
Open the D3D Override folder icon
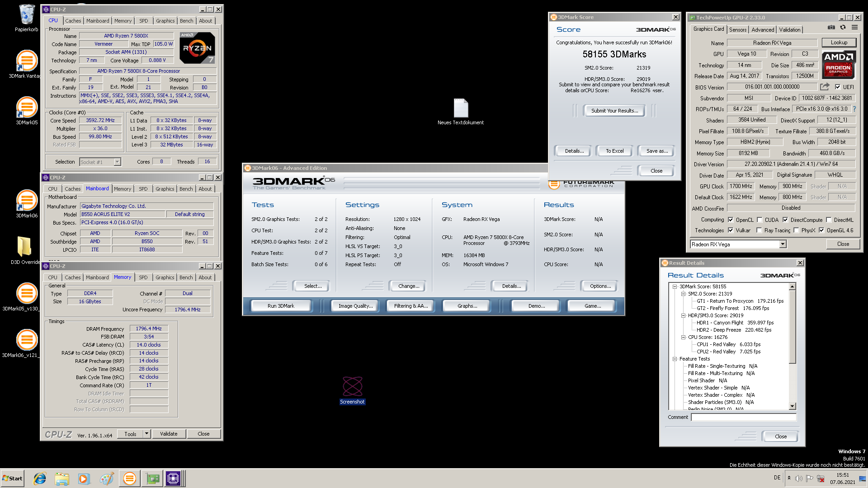(25, 247)
